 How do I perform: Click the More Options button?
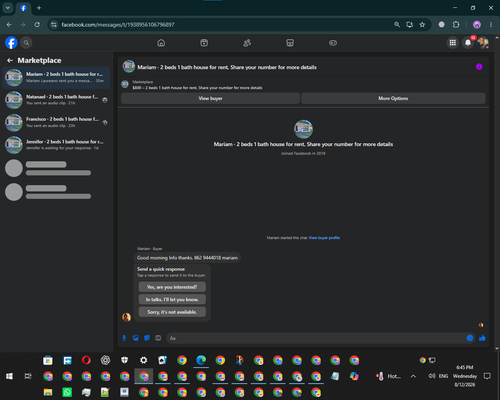pos(393,98)
